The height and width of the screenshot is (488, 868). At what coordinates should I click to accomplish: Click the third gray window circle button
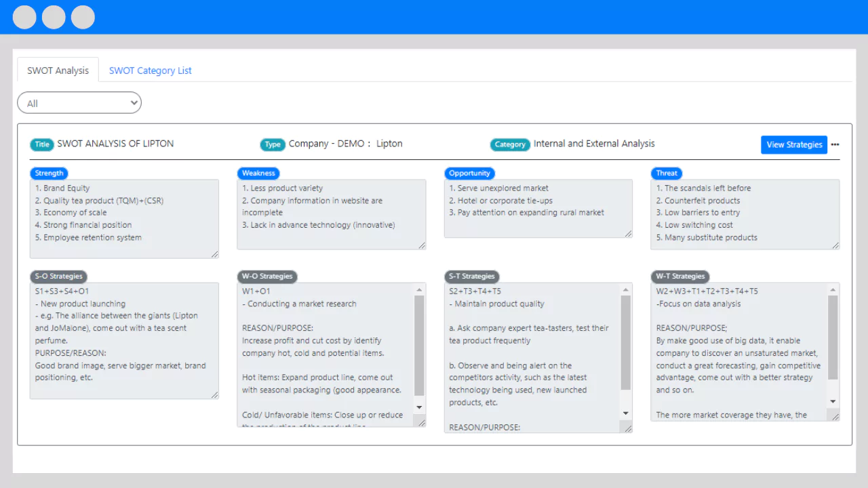pyautogui.click(x=83, y=17)
